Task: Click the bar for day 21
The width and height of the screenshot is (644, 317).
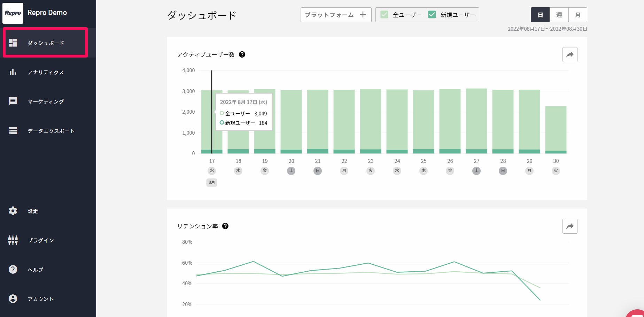Action: (x=318, y=121)
